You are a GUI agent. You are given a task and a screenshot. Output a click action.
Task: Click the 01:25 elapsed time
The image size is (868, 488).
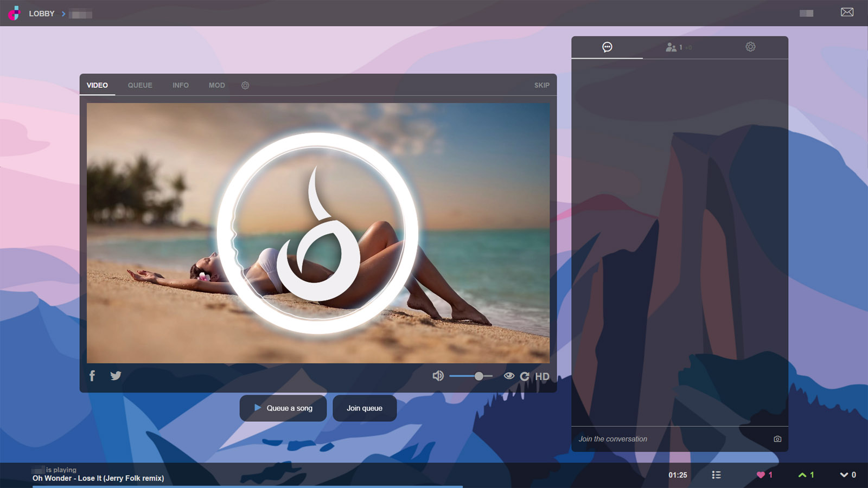coord(678,475)
